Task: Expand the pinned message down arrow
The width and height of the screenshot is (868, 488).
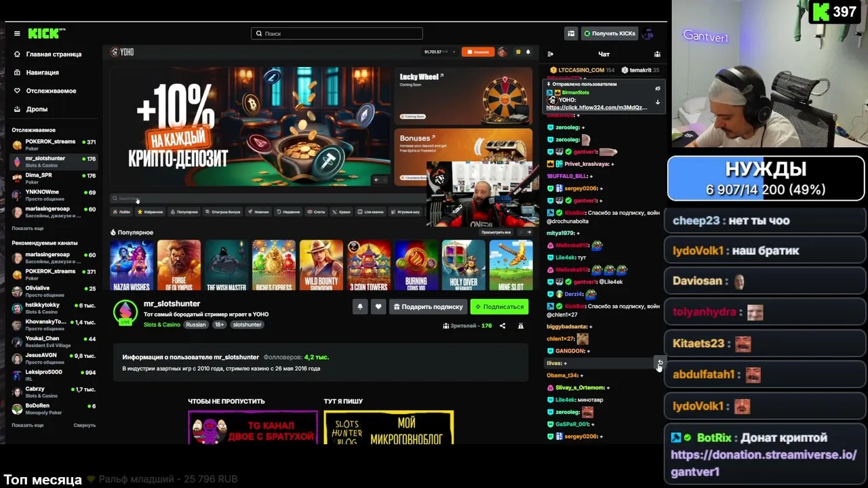Action: coord(657,102)
